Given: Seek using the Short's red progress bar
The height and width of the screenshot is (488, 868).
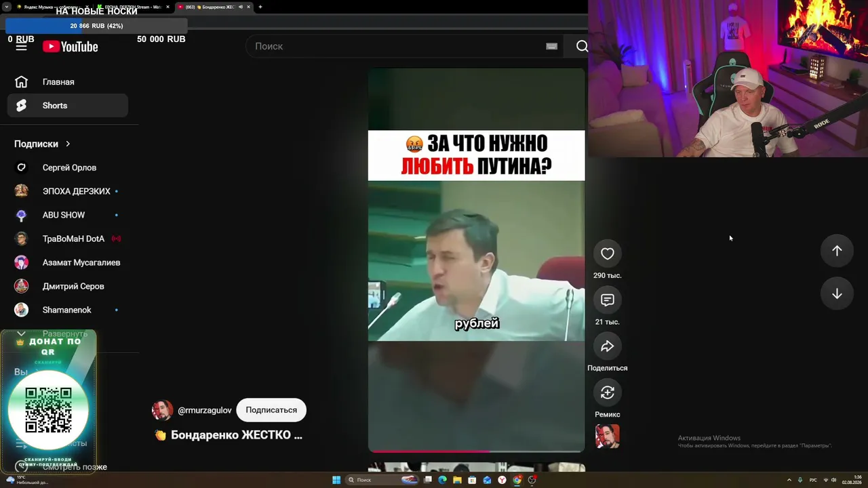Looking at the screenshot, I should [476, 451].
